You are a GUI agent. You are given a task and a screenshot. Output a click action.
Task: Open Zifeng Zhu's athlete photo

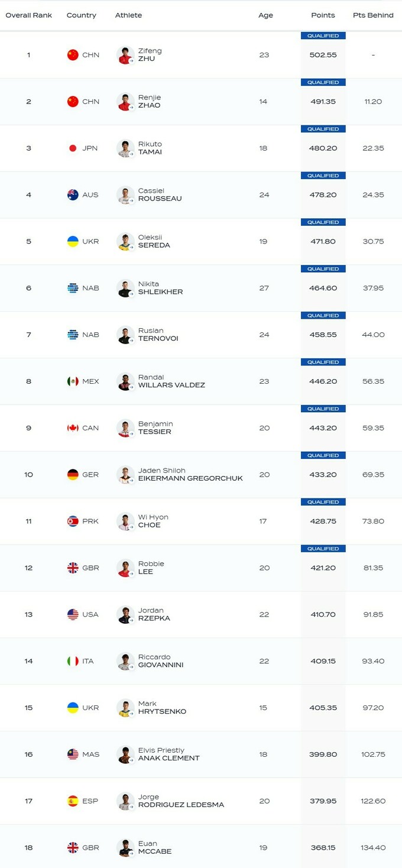(125, 55)
